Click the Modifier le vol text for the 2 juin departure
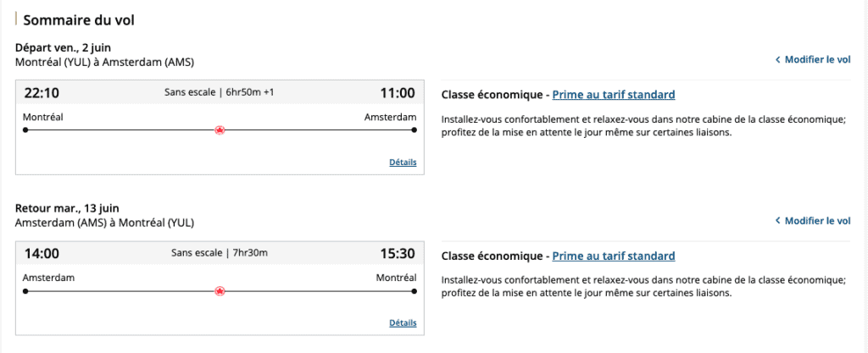Screen dimensions: 868x353 [817, 60]
